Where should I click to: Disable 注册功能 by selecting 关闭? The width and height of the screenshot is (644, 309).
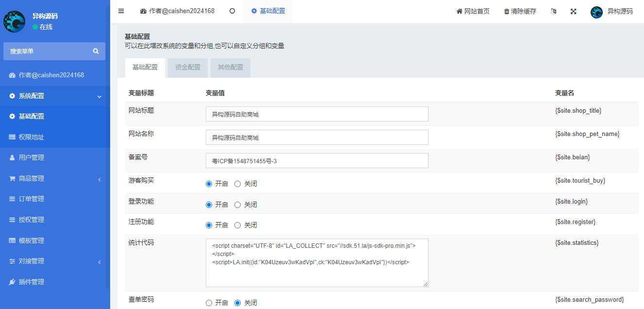click(x=237, y=225)
